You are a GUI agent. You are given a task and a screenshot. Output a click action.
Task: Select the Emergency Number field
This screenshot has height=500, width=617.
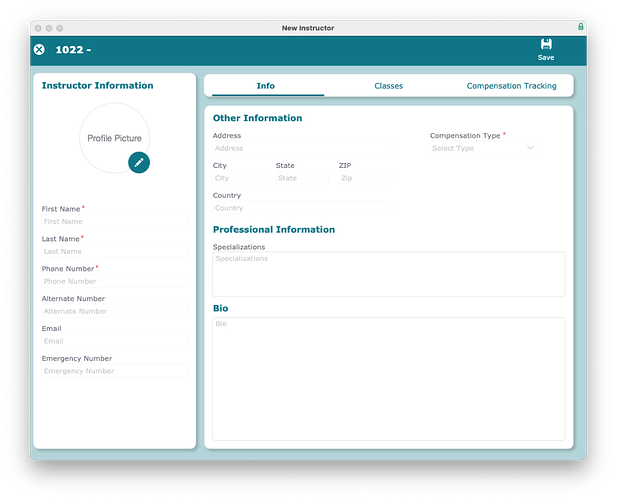(x=115, y=371)
